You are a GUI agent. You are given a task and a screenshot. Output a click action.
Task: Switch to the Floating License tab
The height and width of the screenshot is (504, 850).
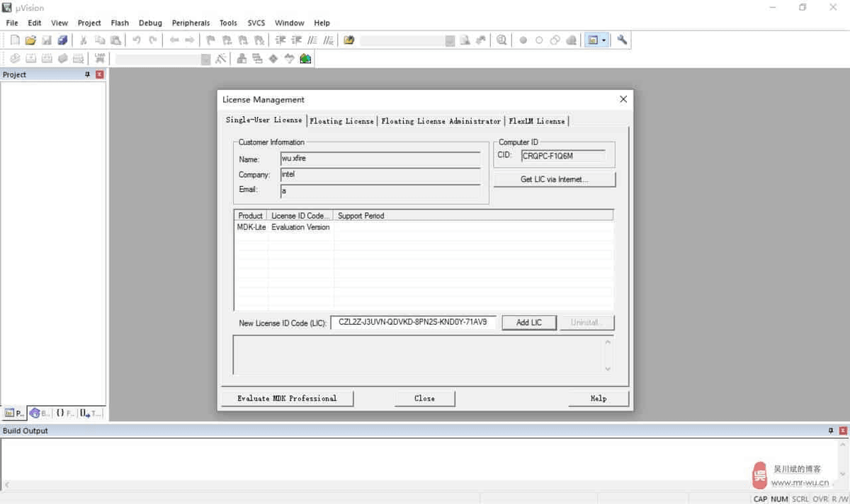coord(341,121)
